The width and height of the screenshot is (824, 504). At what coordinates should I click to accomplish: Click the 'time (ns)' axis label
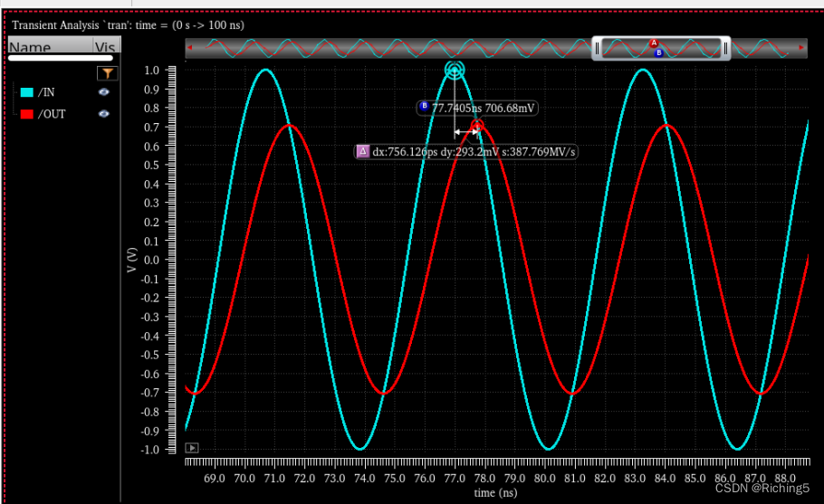point(495,493)
